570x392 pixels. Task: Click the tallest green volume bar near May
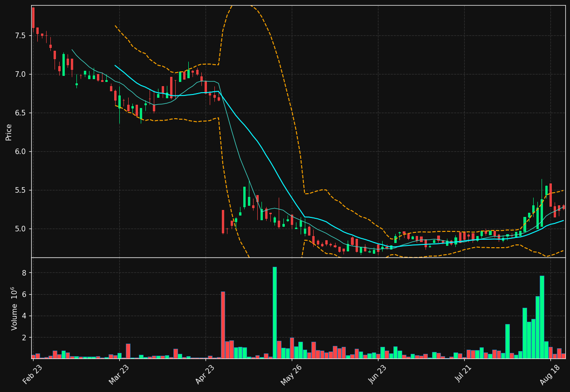(275, 312)
